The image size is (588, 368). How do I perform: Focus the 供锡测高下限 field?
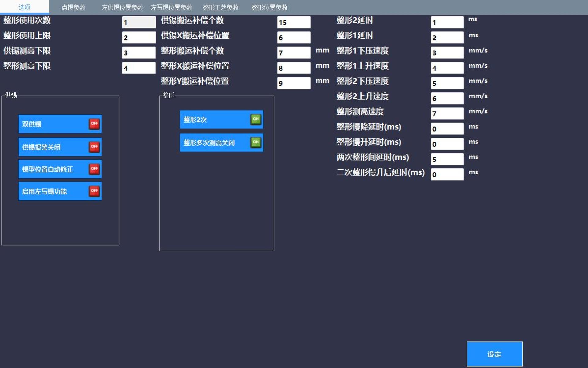click(139, 53)
